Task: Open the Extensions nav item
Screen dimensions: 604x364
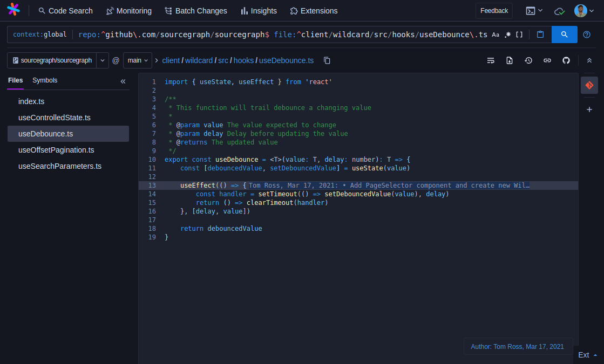Action: 314,11
